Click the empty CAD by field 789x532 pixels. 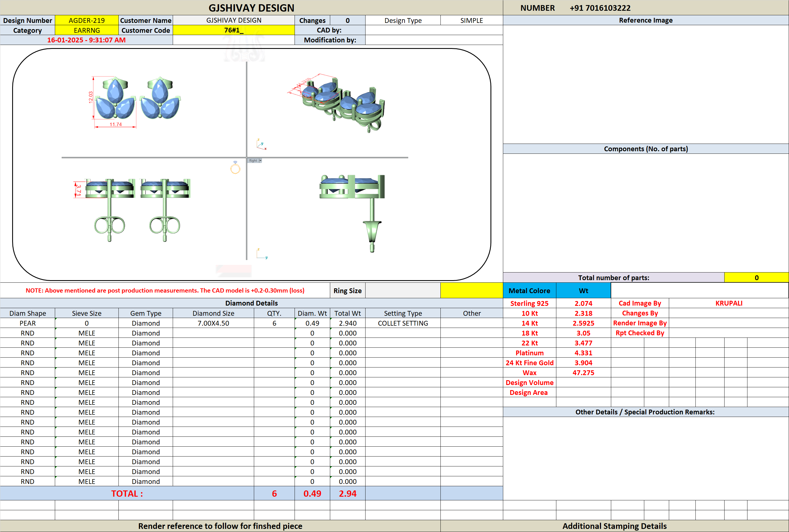tap(434, 30)
